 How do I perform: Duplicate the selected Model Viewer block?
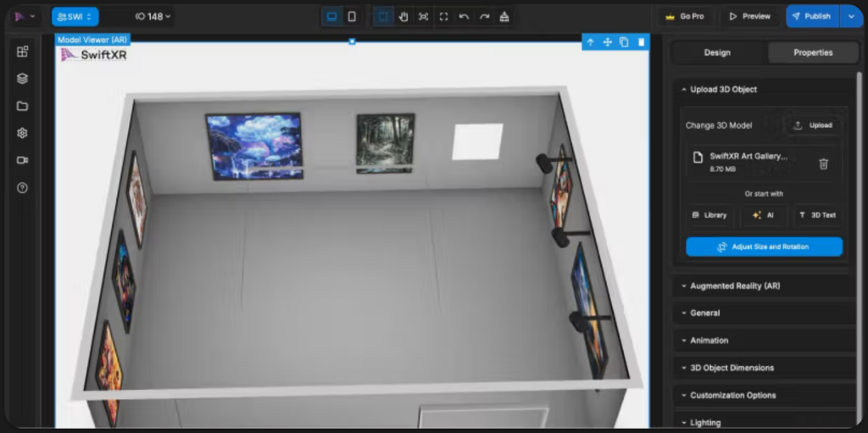tap(624, 42)
